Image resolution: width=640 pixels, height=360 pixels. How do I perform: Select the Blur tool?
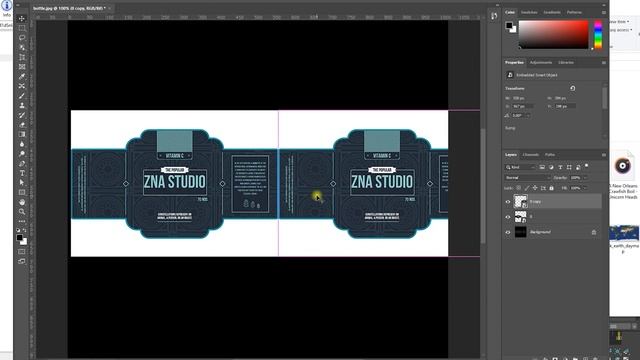22,144
